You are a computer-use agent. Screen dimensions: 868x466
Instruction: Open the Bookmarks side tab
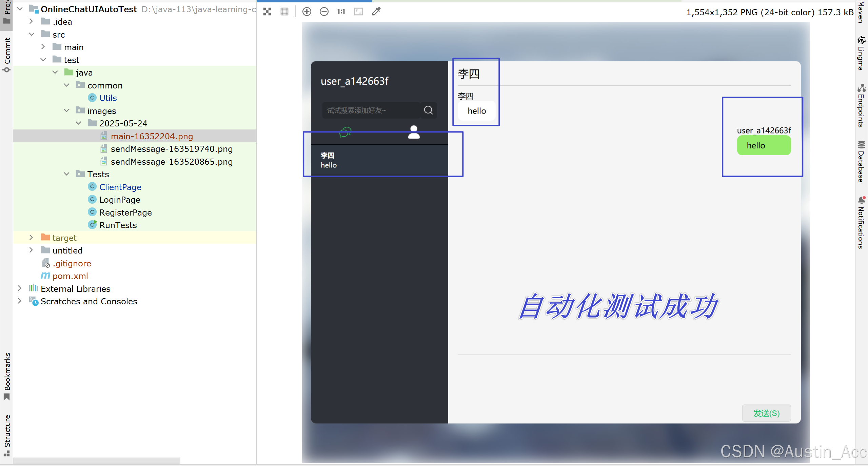(x=7, y=376)
